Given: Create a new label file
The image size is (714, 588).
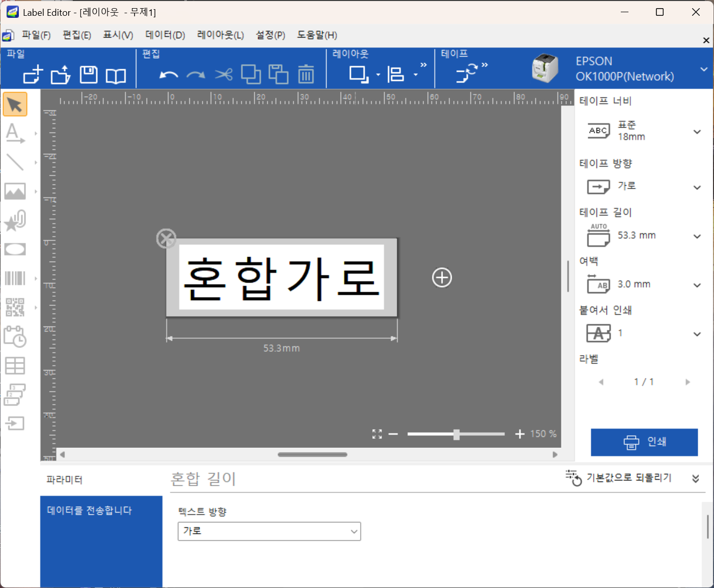Looking at the screenshot, I should (x=33, y=75).
